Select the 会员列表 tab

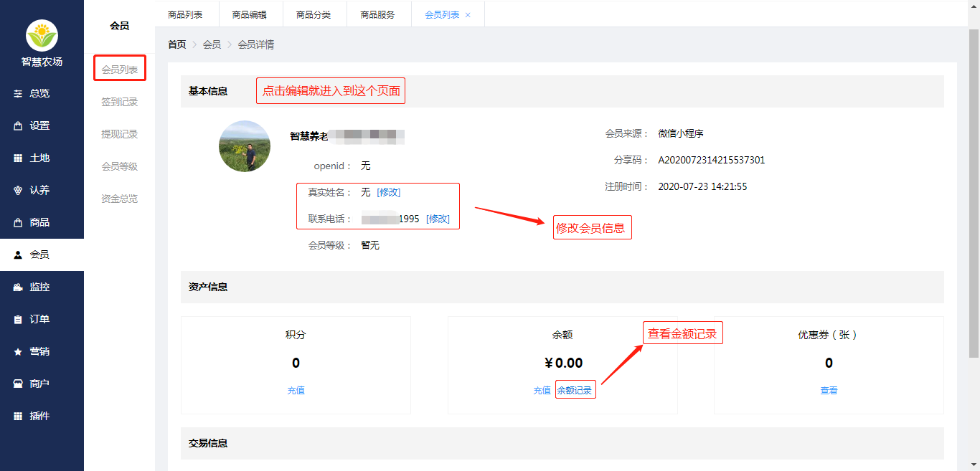(x=442, y=14)
